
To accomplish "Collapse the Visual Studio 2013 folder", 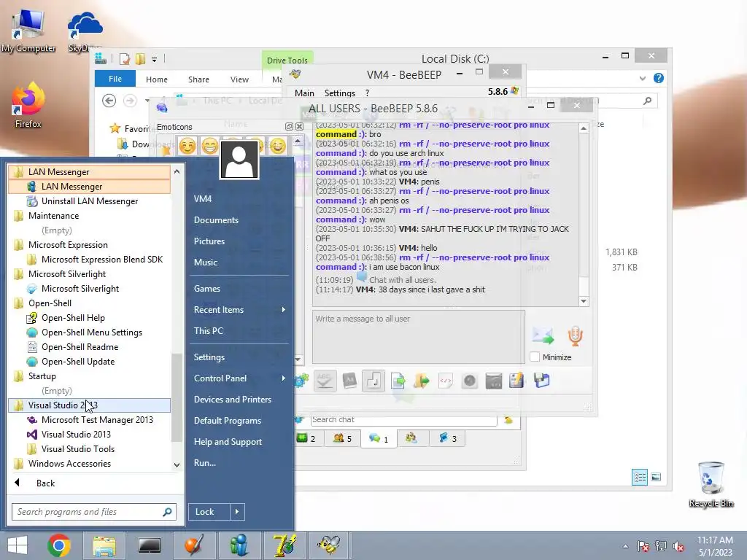I will coord(90,405).
